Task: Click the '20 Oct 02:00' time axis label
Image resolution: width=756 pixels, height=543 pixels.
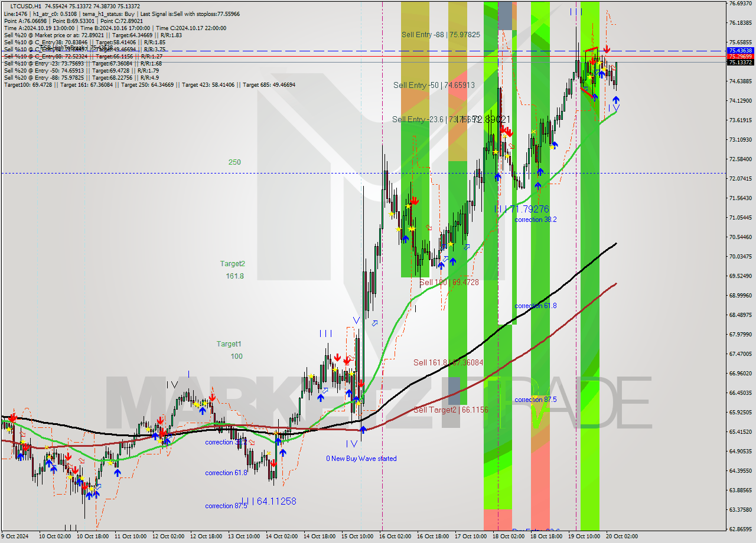Action: click(x=622, y=537)
